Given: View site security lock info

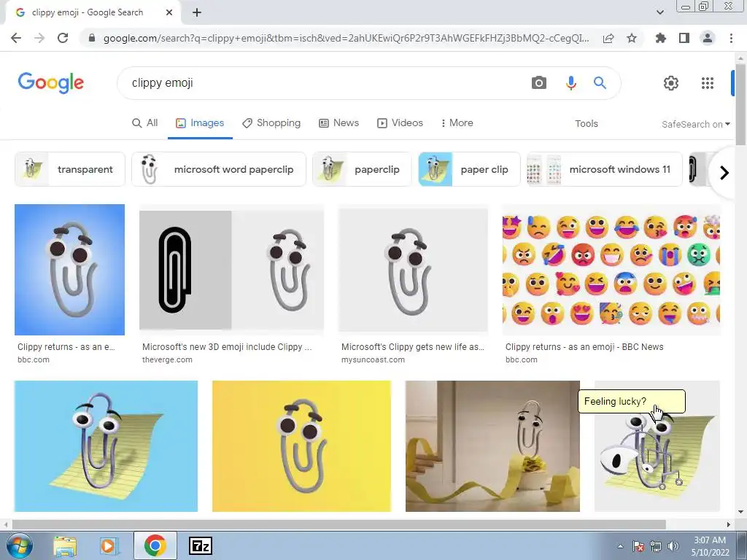Looking at the screenshot, I should tap(92, 38).
